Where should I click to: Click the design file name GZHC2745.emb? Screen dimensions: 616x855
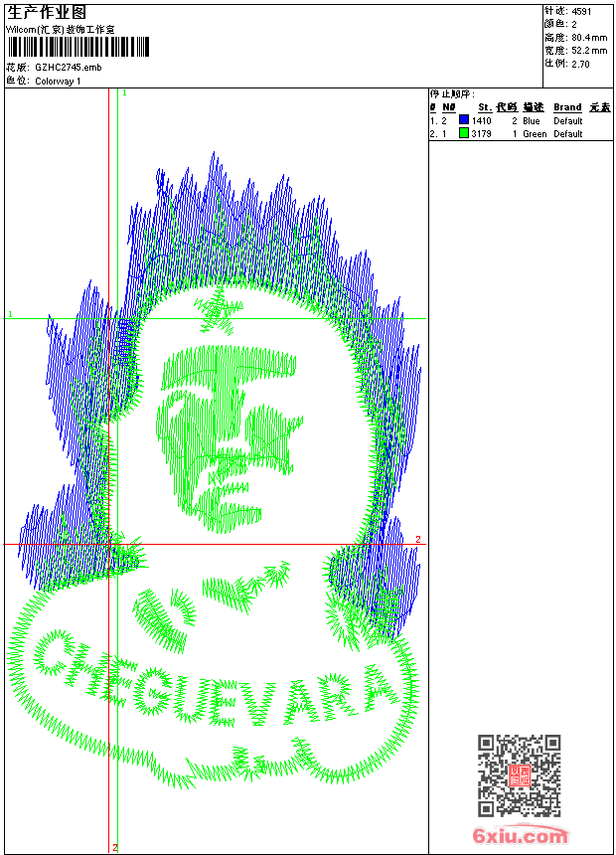(x=69, y=67)
